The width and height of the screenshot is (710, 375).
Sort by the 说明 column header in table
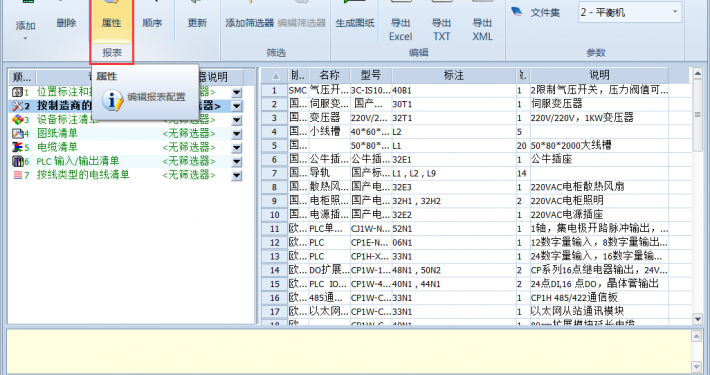(599, 75)
